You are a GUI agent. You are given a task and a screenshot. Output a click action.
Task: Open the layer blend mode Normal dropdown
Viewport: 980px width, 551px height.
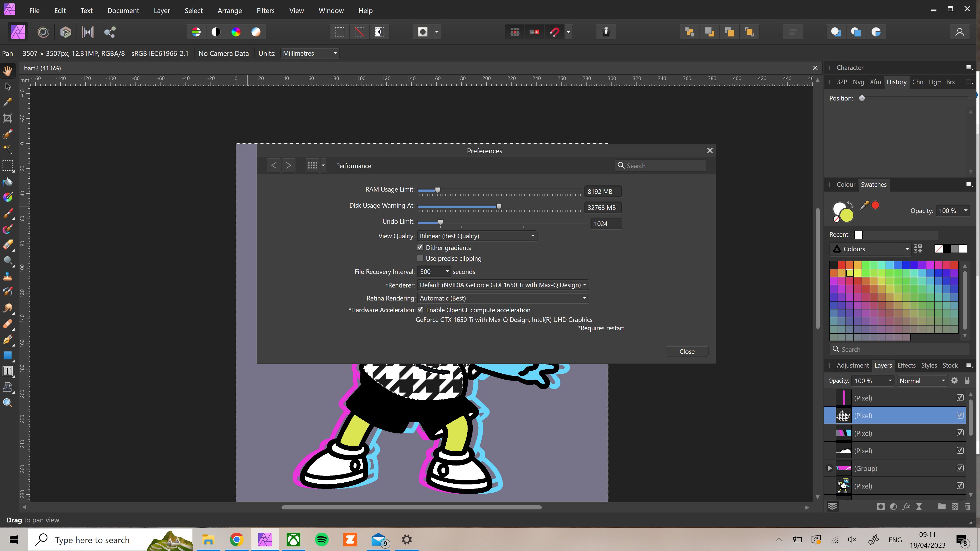(922, 381)
